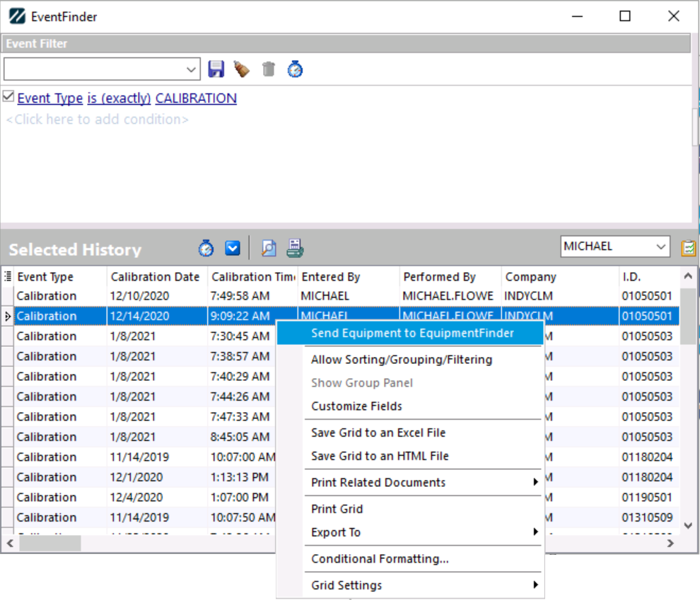Viewport: 700px width, 600px height.
Task: Click the printer icon in Selected History
Action: point(295,248)
